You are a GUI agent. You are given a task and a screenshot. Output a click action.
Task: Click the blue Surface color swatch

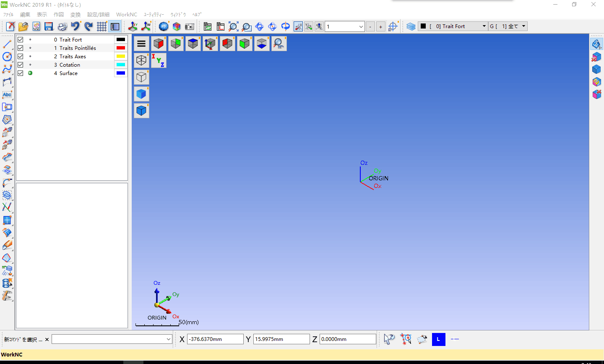coord(121,73)
